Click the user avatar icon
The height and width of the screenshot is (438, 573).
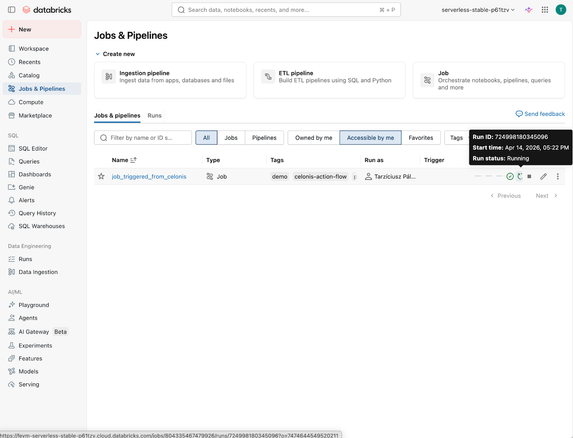click(x=561, y=10)
